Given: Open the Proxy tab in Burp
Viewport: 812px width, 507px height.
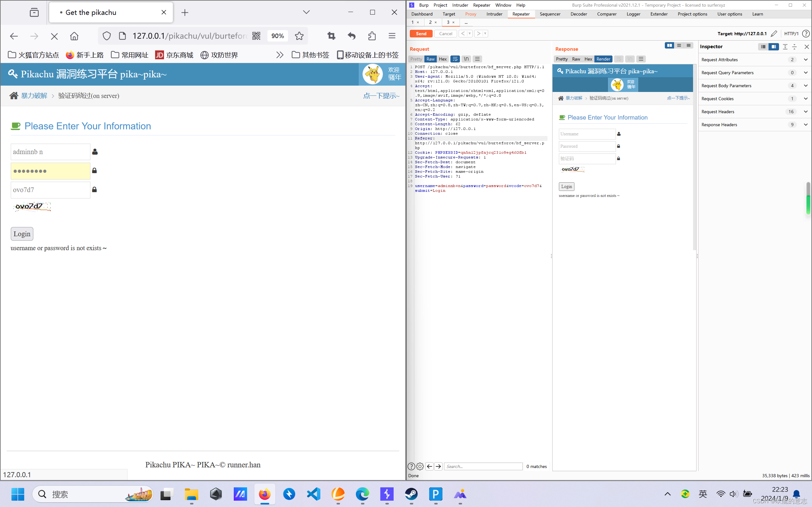Looking at the screenshot, I should [471, 14].
